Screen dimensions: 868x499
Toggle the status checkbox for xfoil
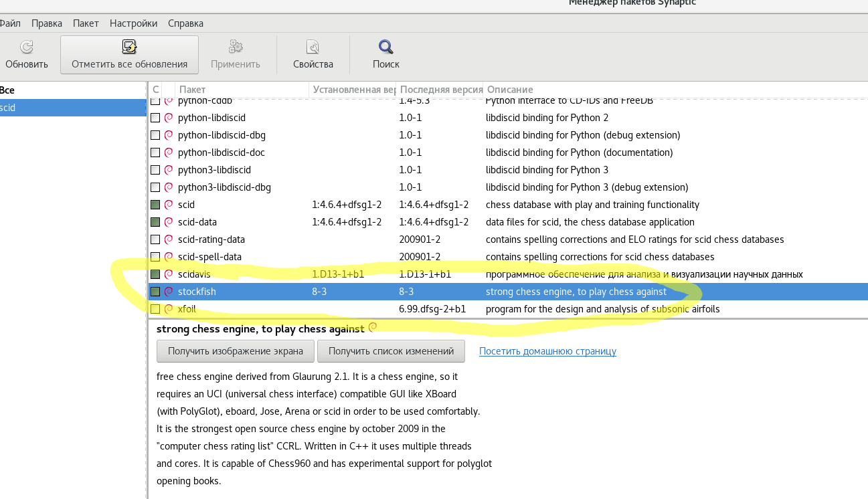point(155,309)
